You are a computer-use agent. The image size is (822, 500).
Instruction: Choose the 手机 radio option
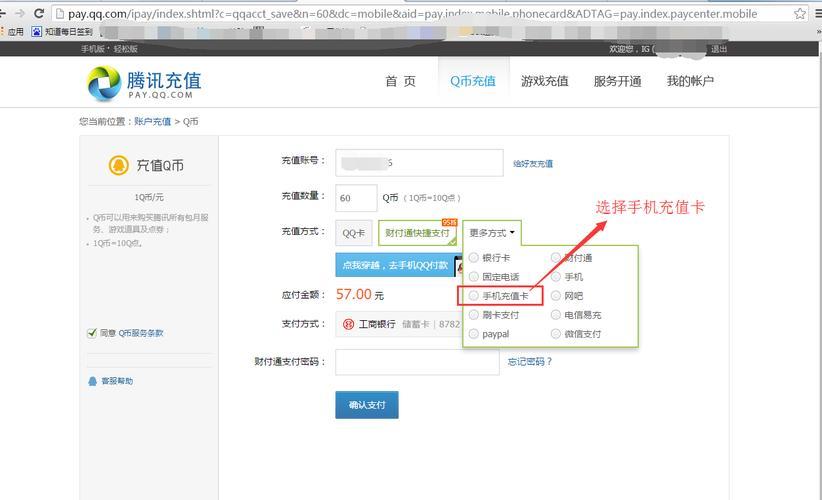tap(556, 276)
